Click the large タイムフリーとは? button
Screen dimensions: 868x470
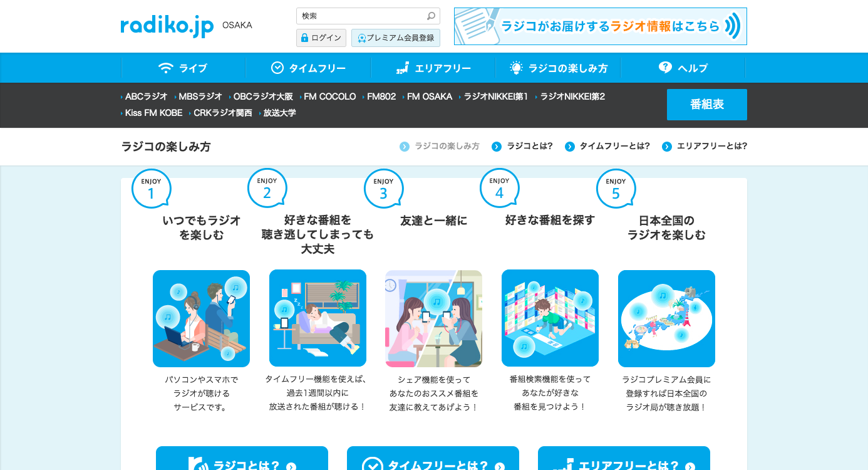433,459
